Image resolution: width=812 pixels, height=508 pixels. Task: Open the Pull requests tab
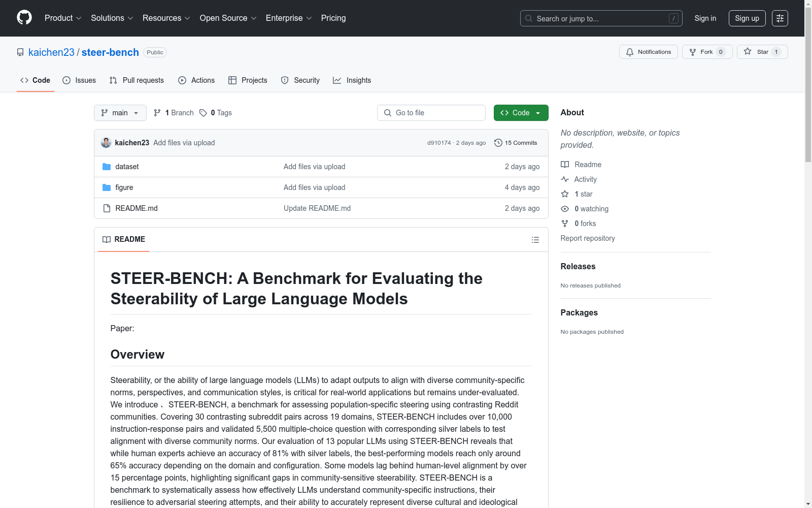[x=137, y=80]
